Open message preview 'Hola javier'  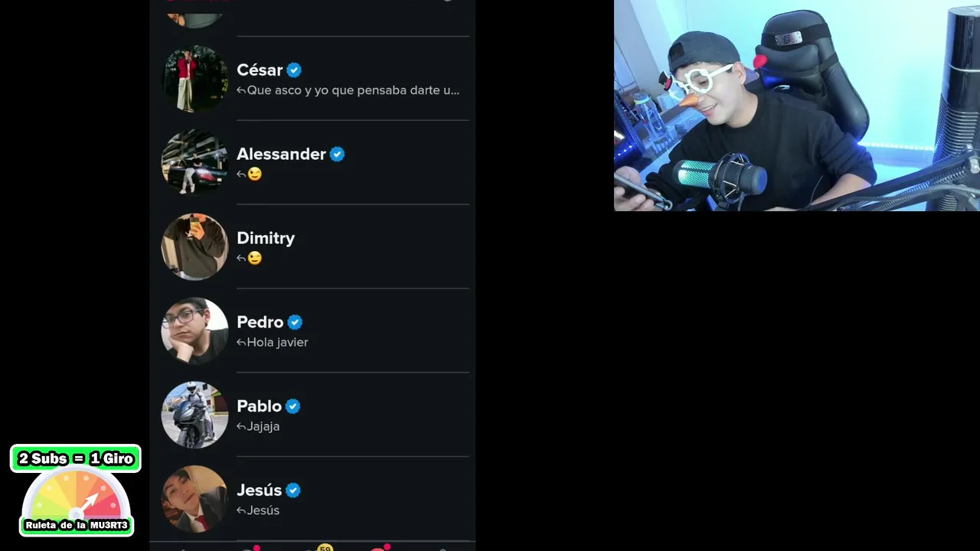pyautogui.click(x=277, y=342)
